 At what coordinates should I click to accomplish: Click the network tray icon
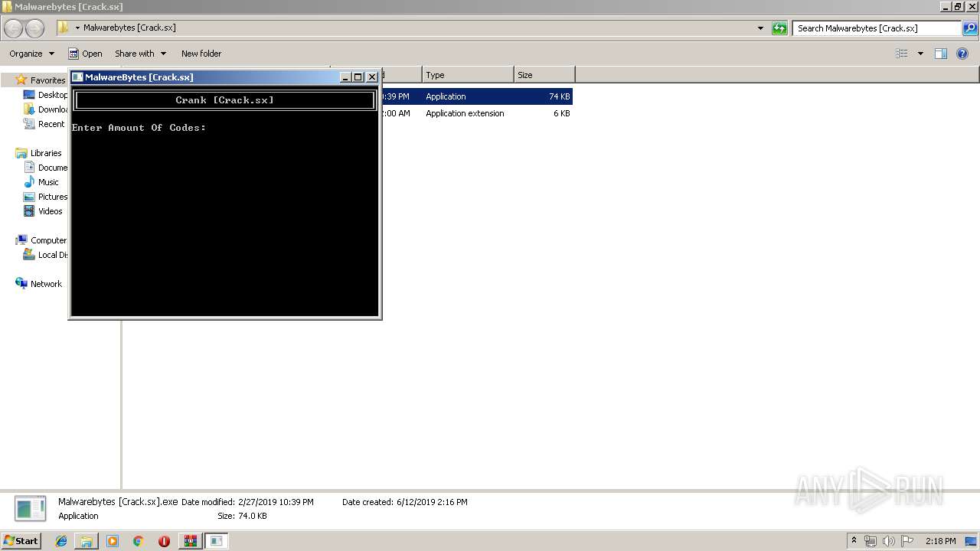pyautogui.click(x=871, y=541)
